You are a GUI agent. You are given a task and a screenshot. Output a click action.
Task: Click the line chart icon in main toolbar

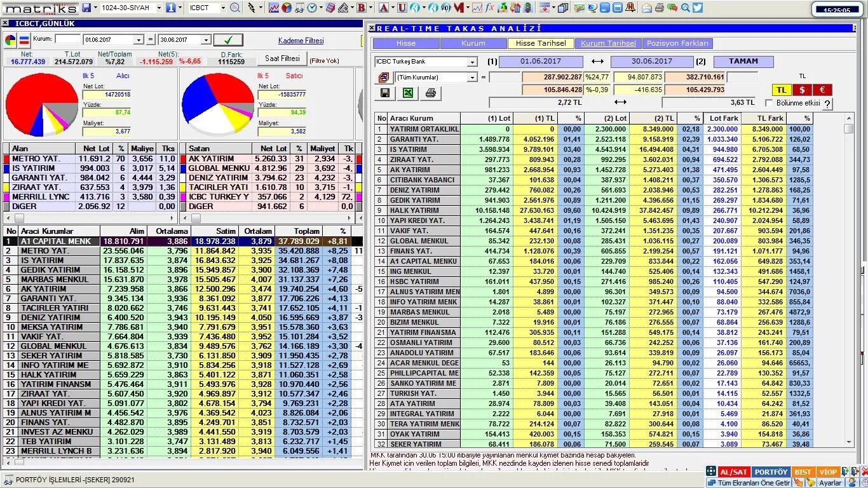tap(274, 8)
